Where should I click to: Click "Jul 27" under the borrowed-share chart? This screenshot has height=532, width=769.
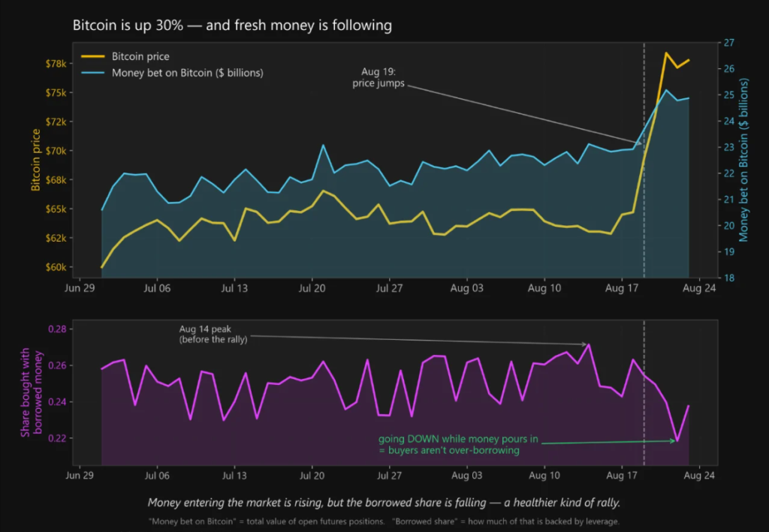pos(390,475)
